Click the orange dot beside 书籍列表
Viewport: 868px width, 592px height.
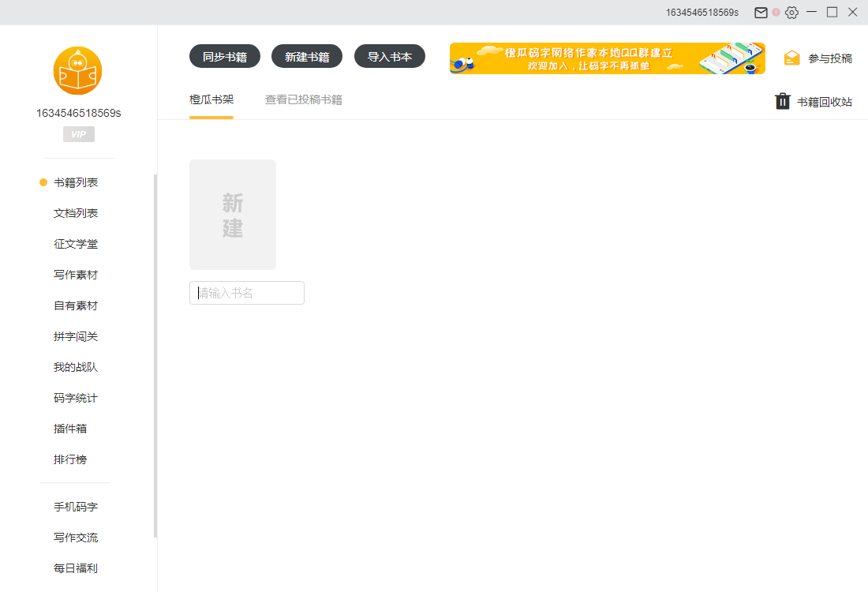coord(42,182)
